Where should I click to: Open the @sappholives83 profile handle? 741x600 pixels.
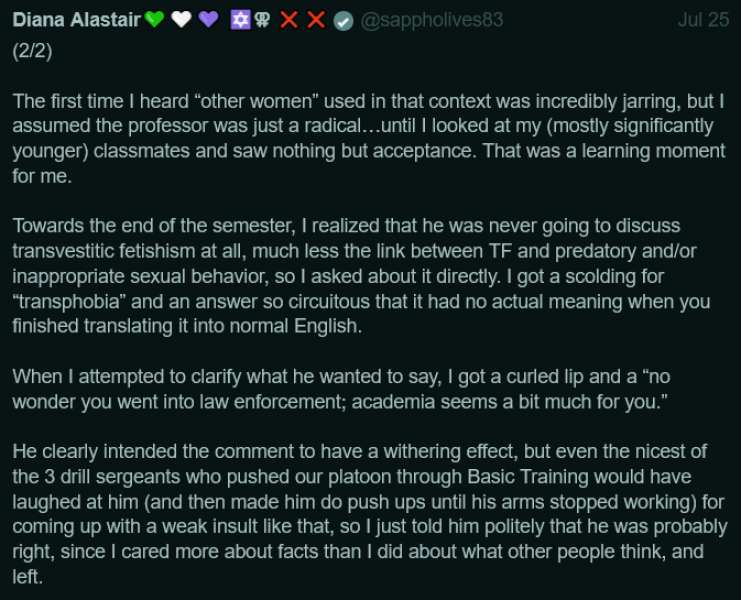[x=431, y=19]
